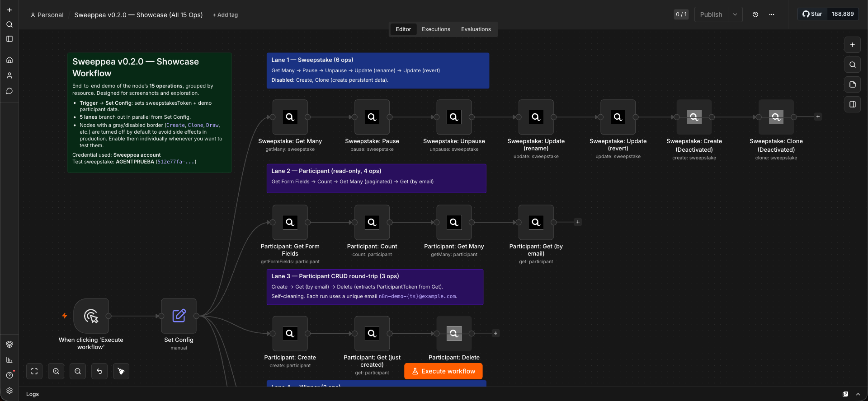Click the GitHub Star button

point(812,14)
